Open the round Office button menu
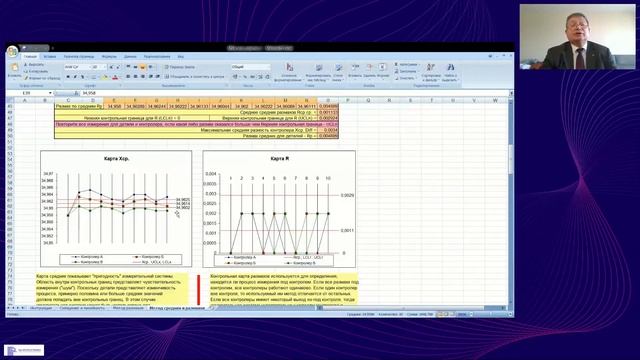The height and width of the screenshot is (360, 640). tap(12, 51)
